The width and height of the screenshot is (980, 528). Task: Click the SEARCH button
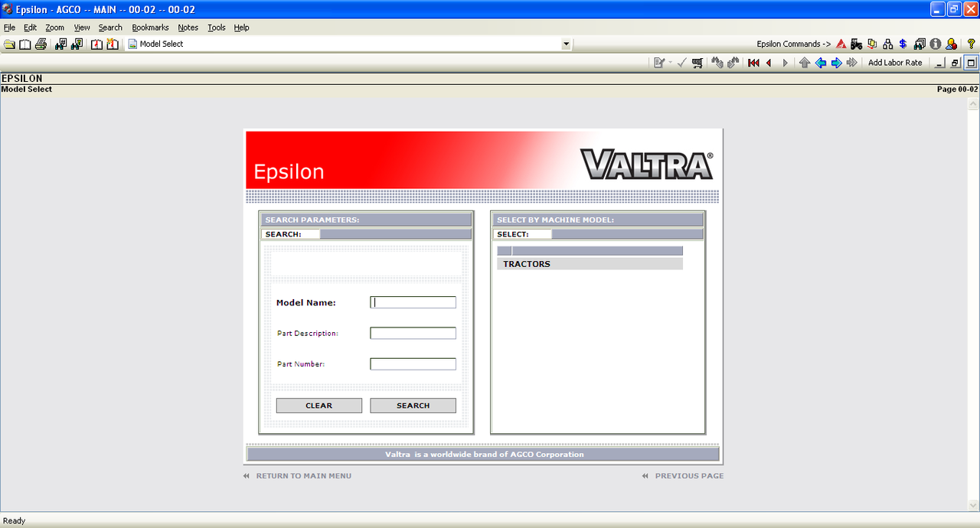coord(413,406)
